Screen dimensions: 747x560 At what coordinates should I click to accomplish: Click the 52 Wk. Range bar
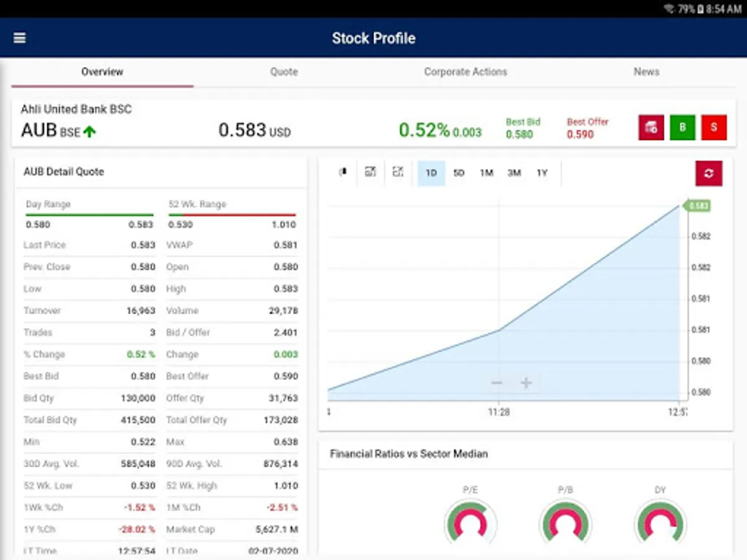(232, 215)
